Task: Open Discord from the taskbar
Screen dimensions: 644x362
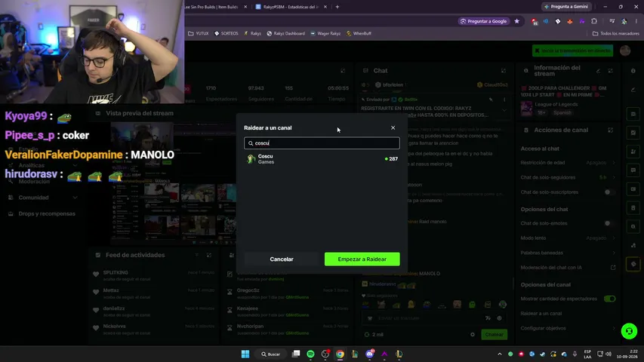Action: (370, 354)
